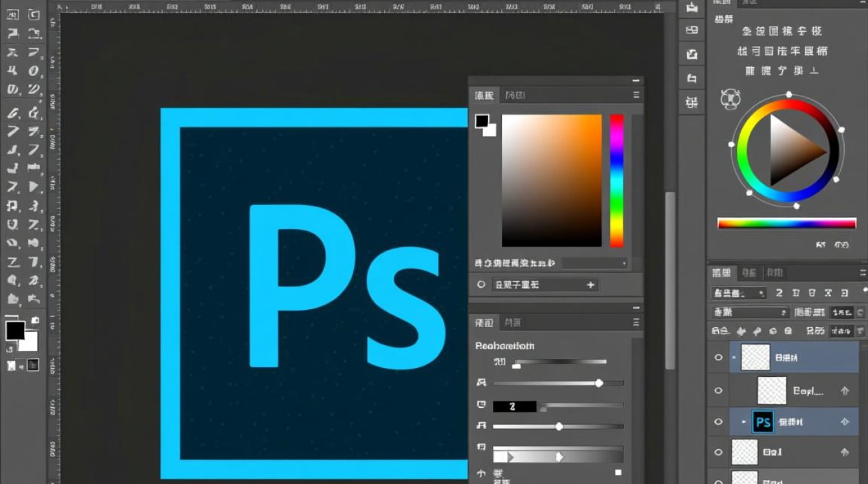Viewport: 868px width, 484px height.
Task: Open the blend mode dropdown in the Layers panel
Action: pos(749,312)
